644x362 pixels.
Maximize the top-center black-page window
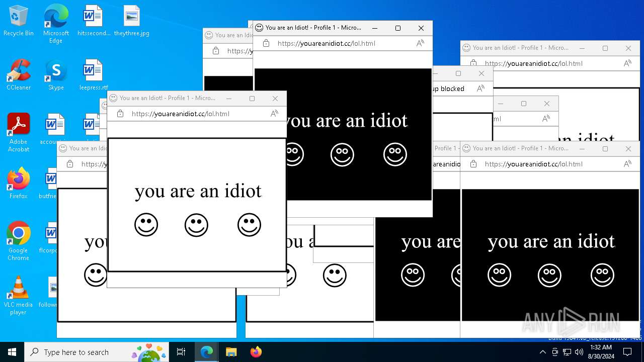[398, 28]
